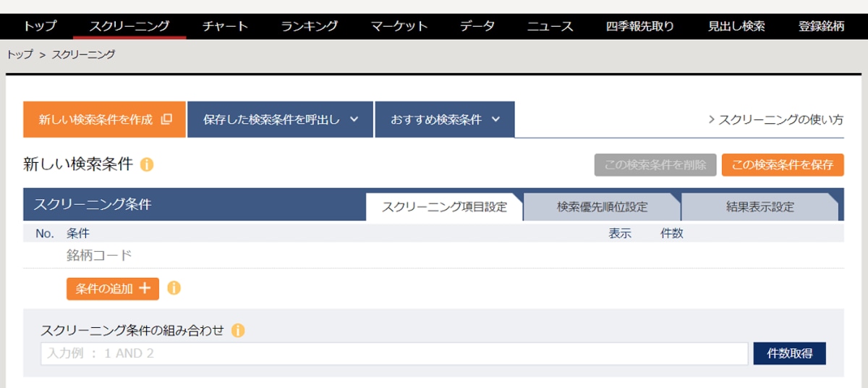
Task: Click この検索条件を保存 button
Action: point(782,165)
